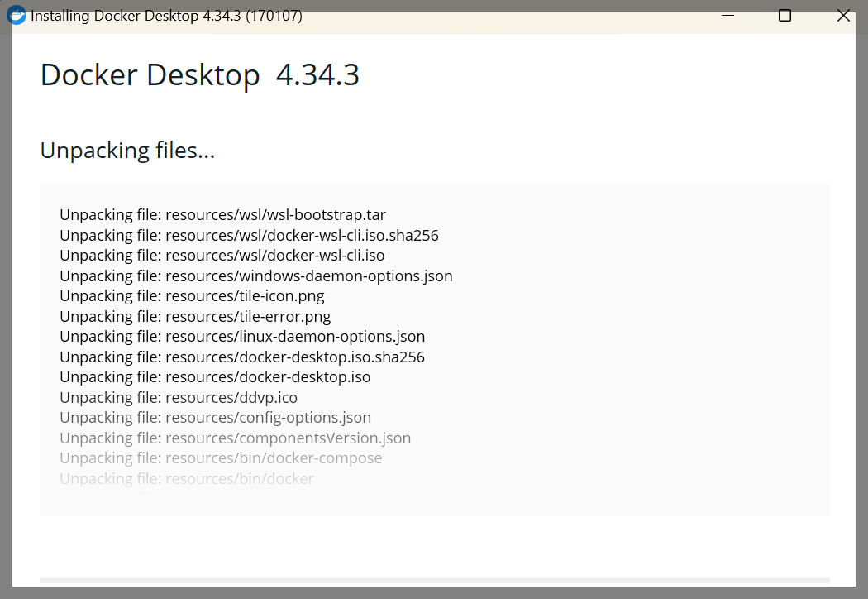Viewport: 868px width, 599px height.
Task: Select the ddvp.ico log line
Action: (x=179, y=397)
